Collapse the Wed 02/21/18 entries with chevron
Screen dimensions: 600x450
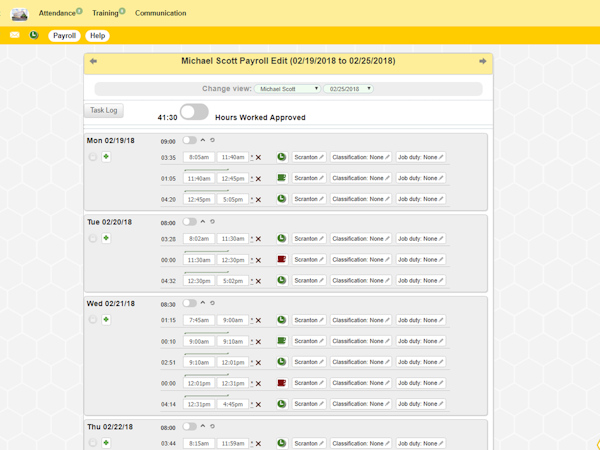point(203,303)
